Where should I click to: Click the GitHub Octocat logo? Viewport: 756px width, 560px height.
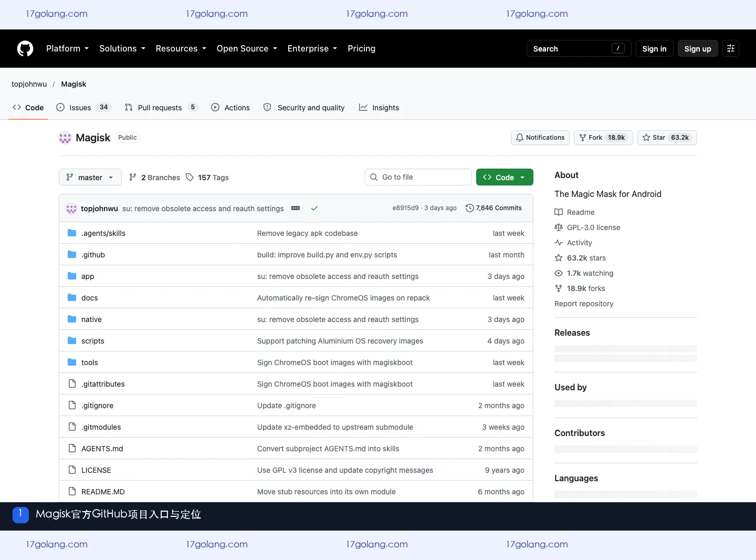[x=25, y=48]
